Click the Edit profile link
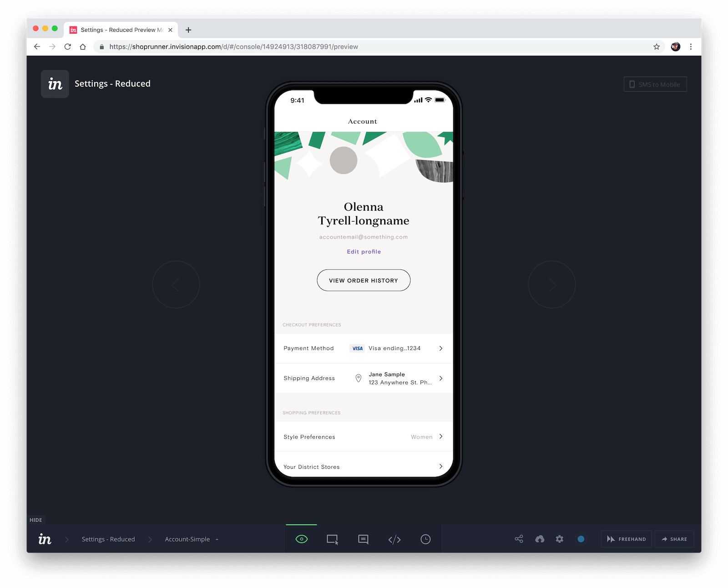 [x=364, y=252]
